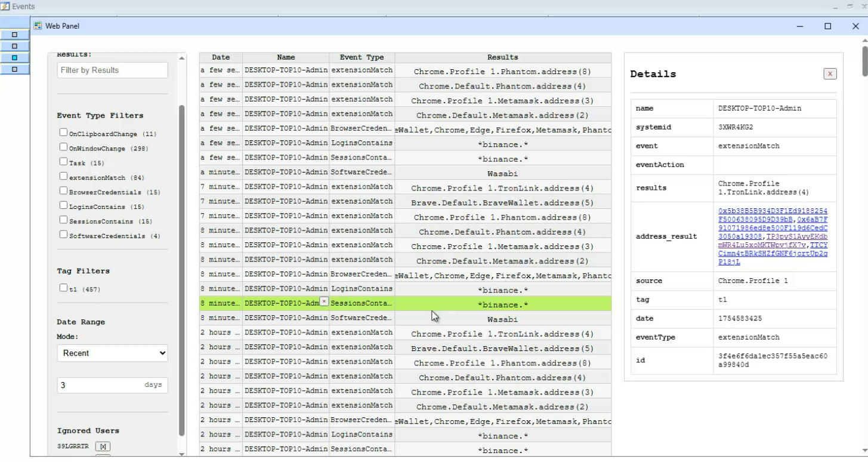The width and height of the screenshot is (868, 462).
Task: Select 'a few se' LoginsContains event type cell
Action: point(362,144)
